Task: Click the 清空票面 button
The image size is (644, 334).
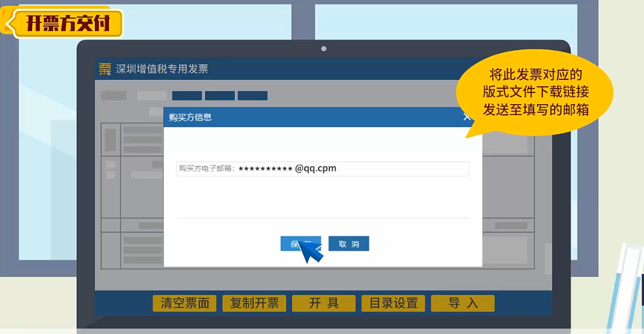Action: click(185, 303)
